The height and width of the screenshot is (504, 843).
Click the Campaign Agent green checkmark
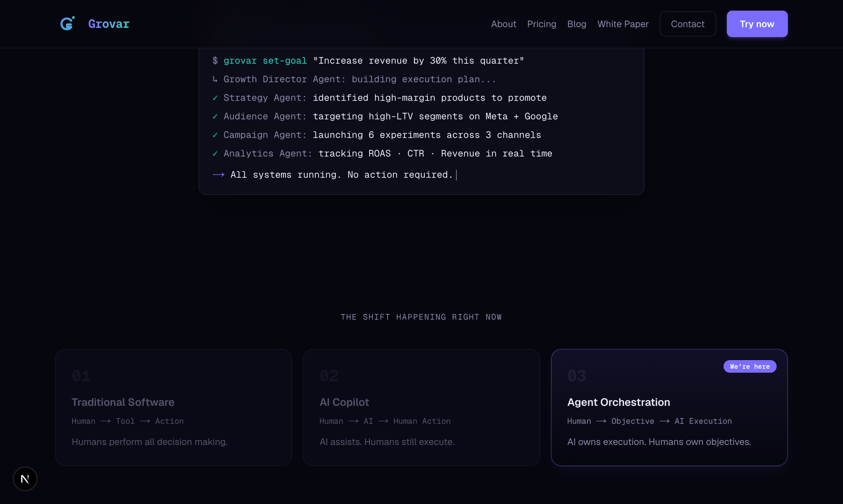point(215,135)
